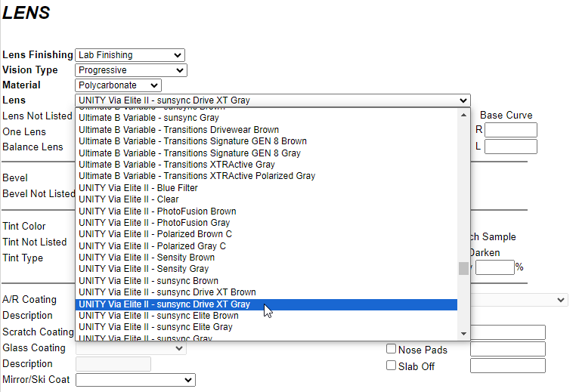This screenshot has height=392, width=579.
Task: Pick Ultimate B Variable - Transitions XTRActive Polarized Gray
Action: (197, 176)
